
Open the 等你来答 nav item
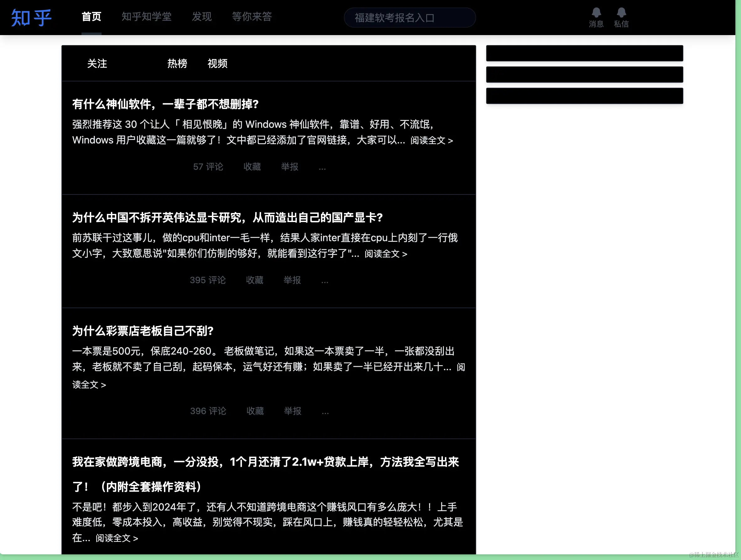[x=252, y=17]
